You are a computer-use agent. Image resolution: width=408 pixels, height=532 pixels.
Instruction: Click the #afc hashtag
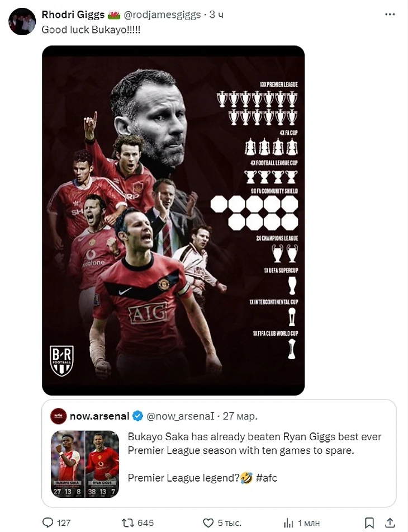[267, 478]
